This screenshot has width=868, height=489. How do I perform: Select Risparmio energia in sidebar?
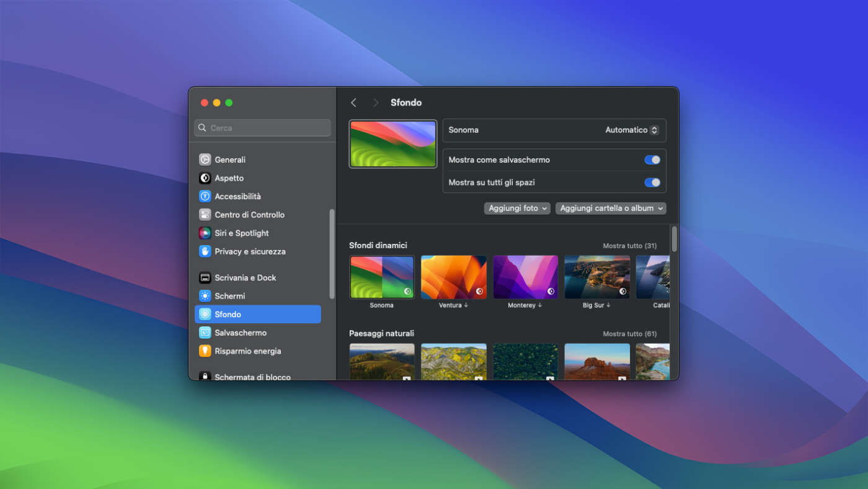tap(247, 351)
